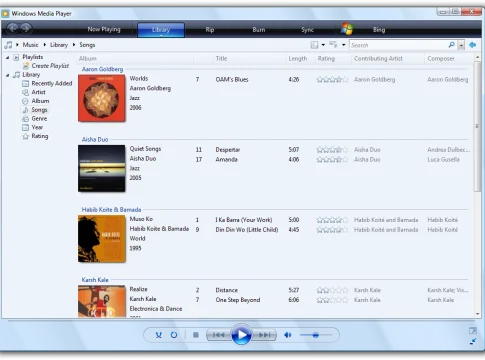Click the vertical scrollbar down arrow

477,314
